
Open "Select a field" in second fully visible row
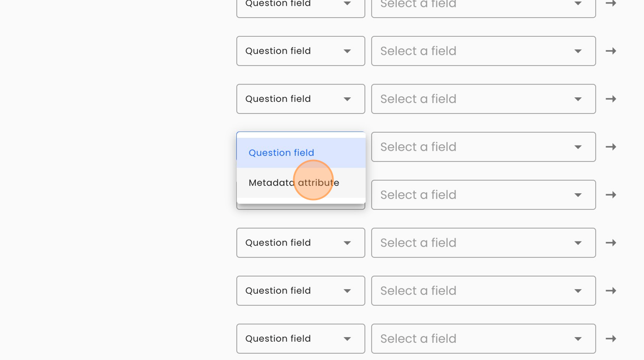click(x=483, y=99)
